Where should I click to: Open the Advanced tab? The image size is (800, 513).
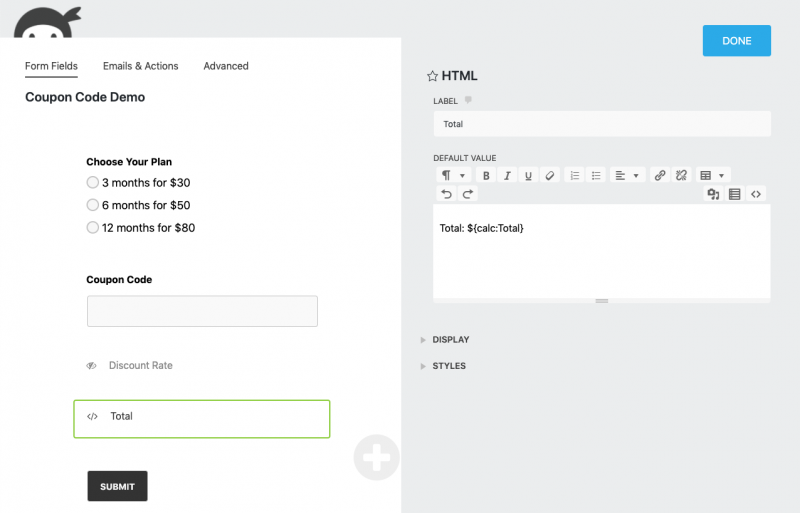[226, 66]
